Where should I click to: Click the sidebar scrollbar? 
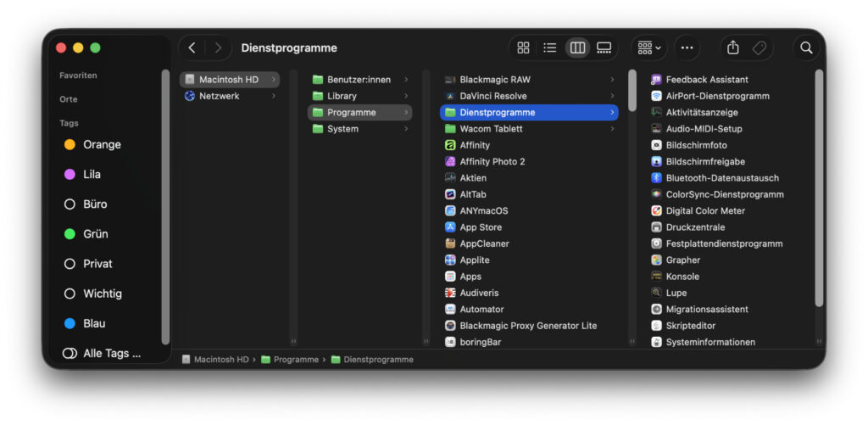(165, 207)
